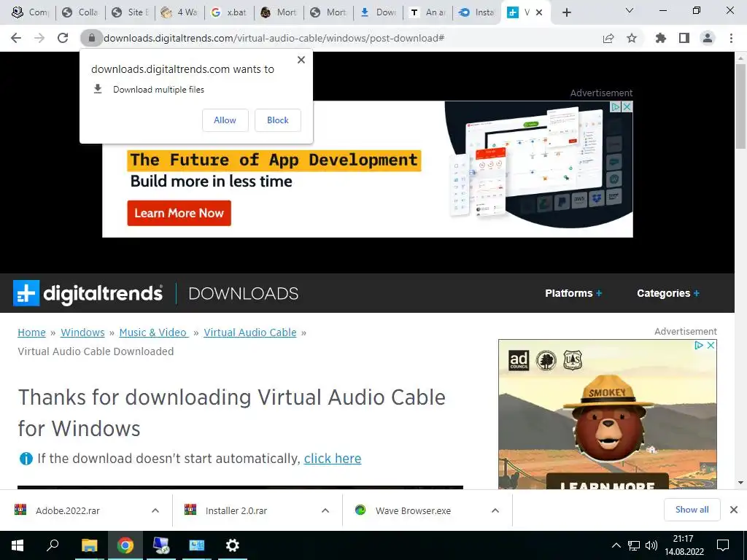
Task: Close the Smokey Bear sidebar ad
Action: point(711,345)
